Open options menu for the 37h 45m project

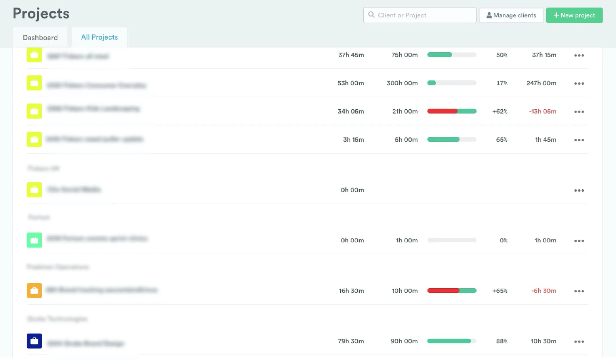coord(579,55)
